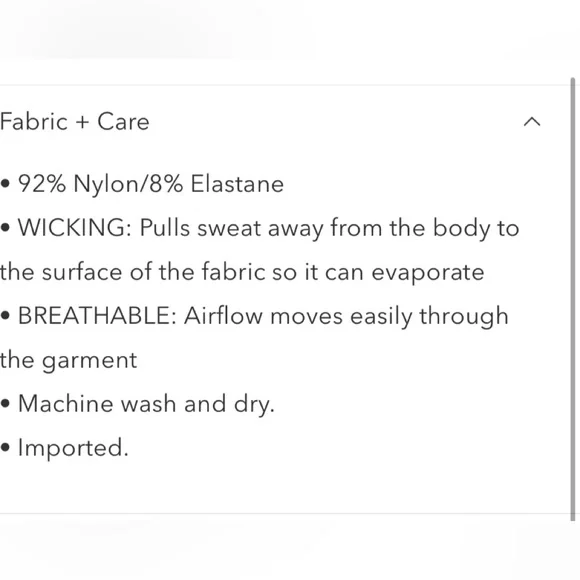Collapse the Fabric + Care section chevron
The image size is (580, 580).
pos(532,122)
